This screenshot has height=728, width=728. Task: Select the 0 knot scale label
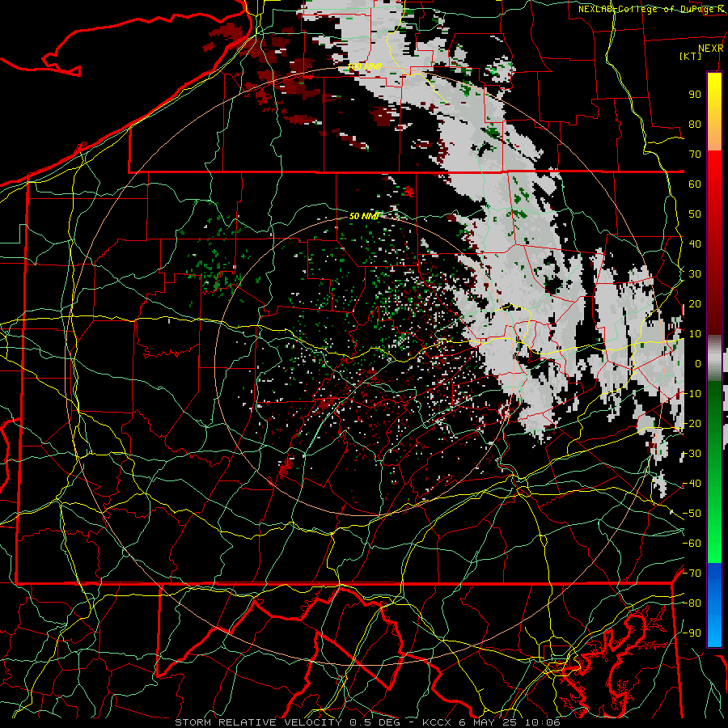click(x=698, y=363)
